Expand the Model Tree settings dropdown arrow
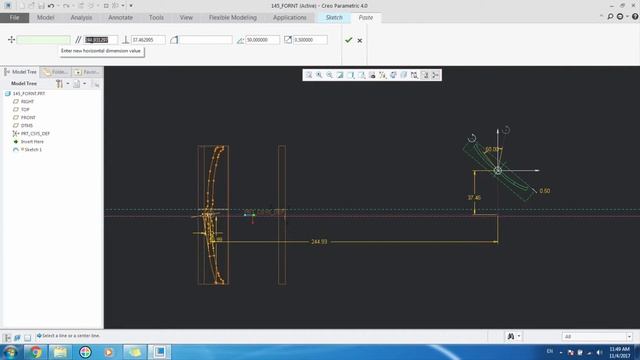Screen dimensions: 640x360 [68, 84]
